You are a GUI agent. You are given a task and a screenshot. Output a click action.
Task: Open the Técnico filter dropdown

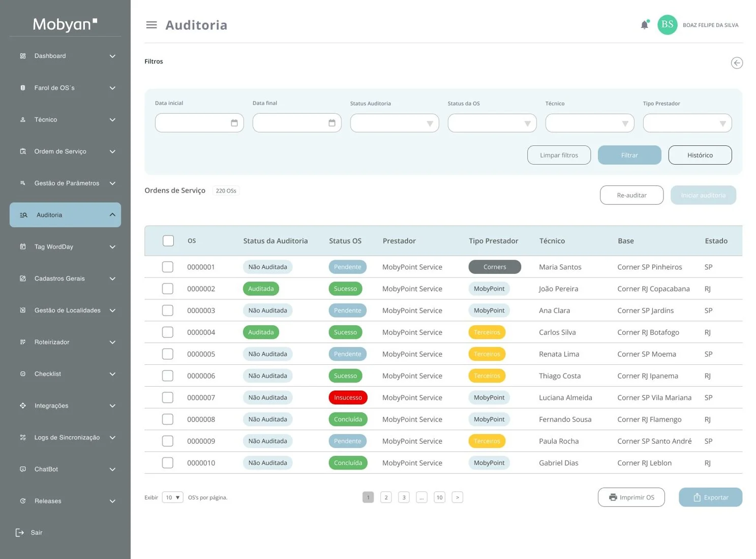(x=590, y=123)
